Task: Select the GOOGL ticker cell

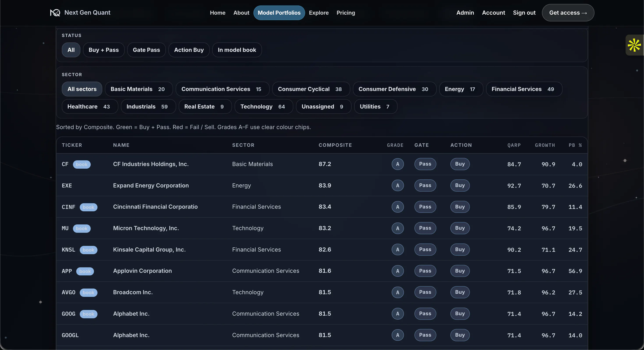Action: click(70, 335)
